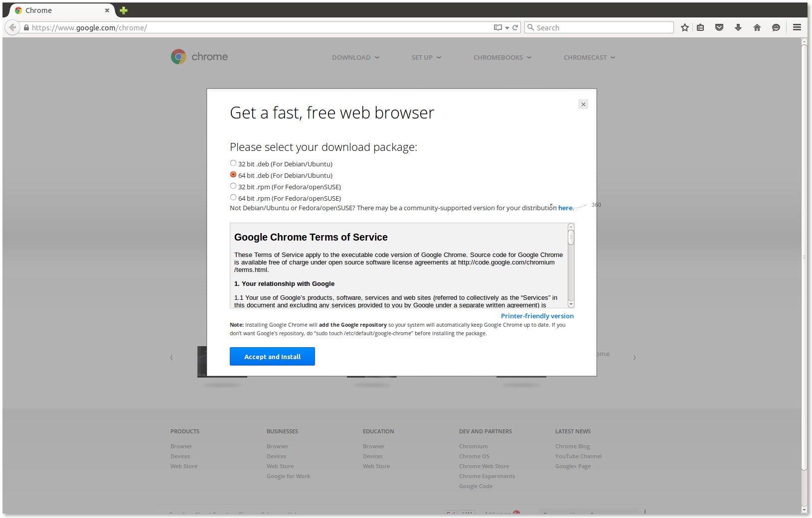Bookmark this page with the star icon
812x518 pixels.
(x=684, y=27)
